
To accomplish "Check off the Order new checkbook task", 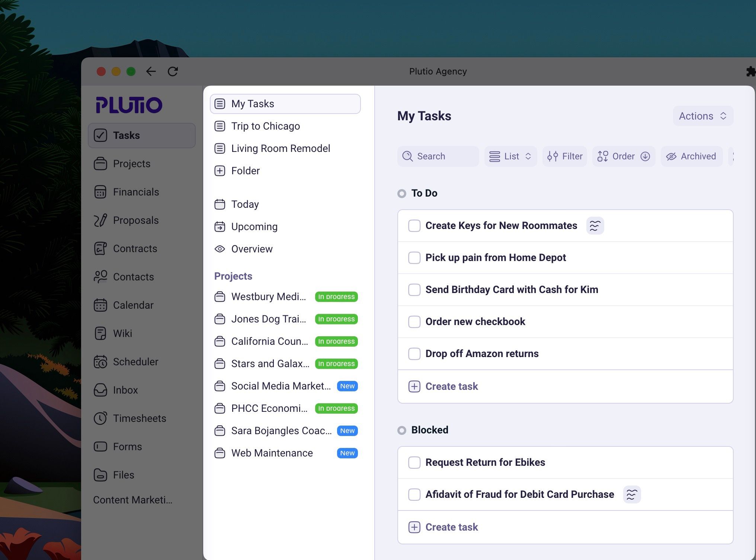I will point(414,322).
